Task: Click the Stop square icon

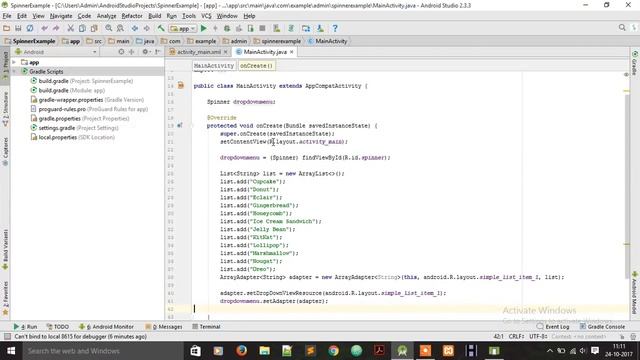Action: pyautogui.click(x=262, y=28)
